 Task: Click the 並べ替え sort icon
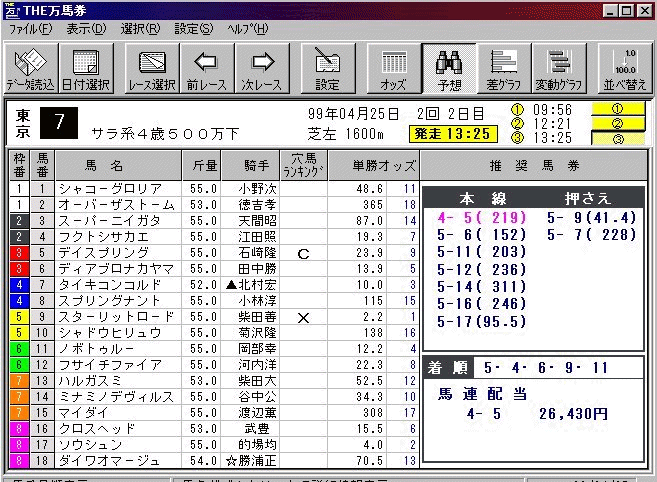point(625,68)
